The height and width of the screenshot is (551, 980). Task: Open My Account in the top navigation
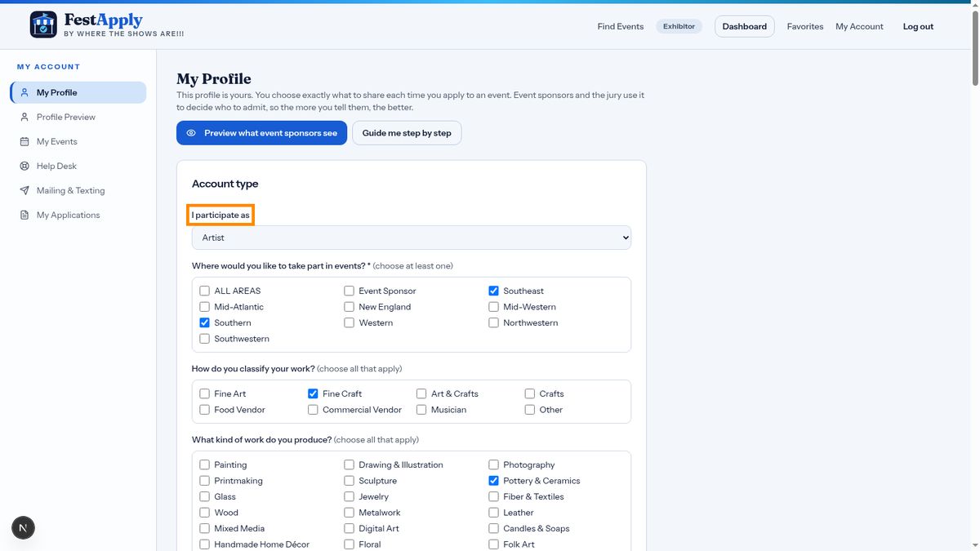coord(859,27)
